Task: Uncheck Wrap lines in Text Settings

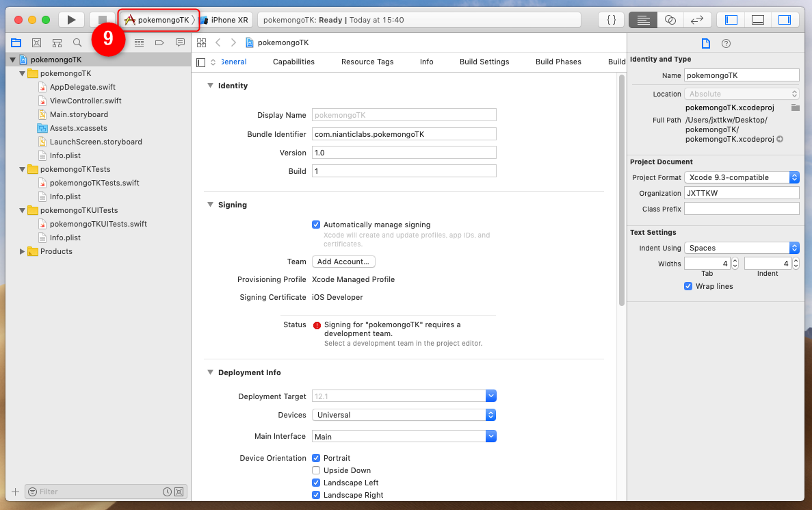Action: 688,286
